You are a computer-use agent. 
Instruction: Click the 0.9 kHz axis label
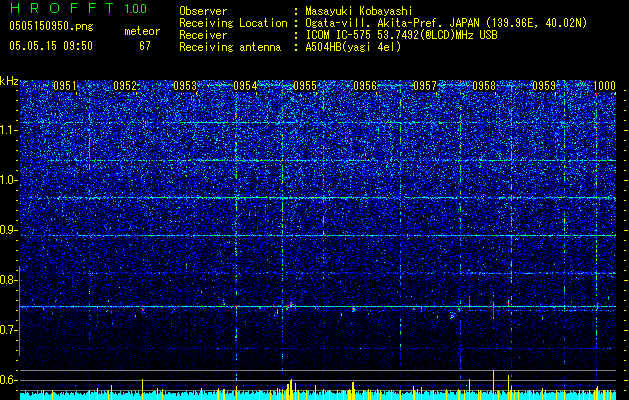point(9,230)
